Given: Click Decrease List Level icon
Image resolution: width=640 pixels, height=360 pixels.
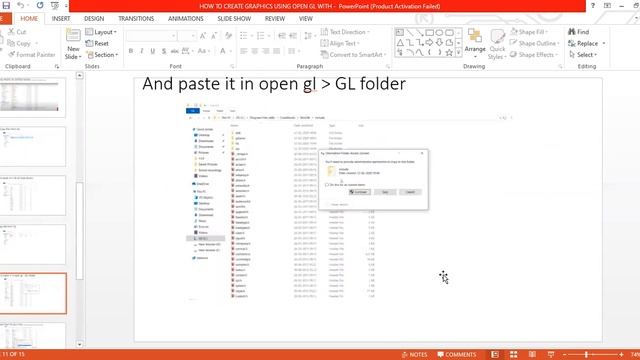Looking at the screenshot, I should click(x=282, y=36).
